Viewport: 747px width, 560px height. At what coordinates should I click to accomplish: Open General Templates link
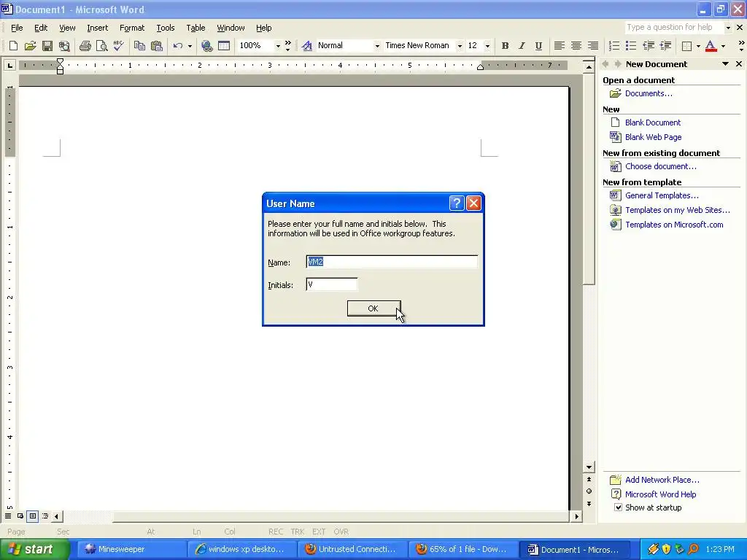point(662,195)
